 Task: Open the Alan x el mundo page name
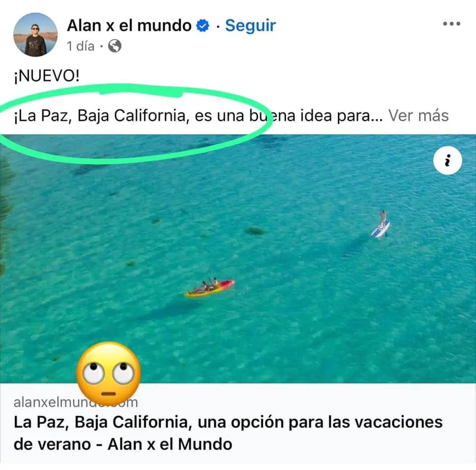[129, 25]
